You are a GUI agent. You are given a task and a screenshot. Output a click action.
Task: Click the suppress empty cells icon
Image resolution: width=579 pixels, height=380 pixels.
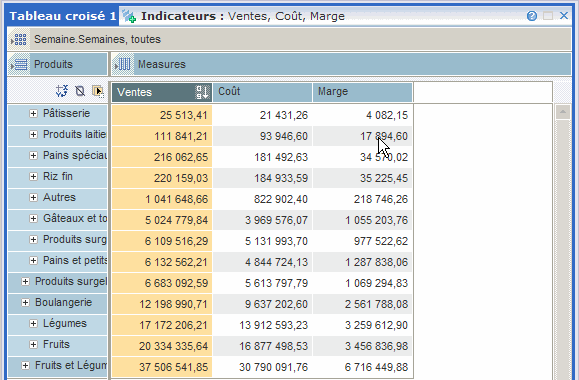coord(80,91)
